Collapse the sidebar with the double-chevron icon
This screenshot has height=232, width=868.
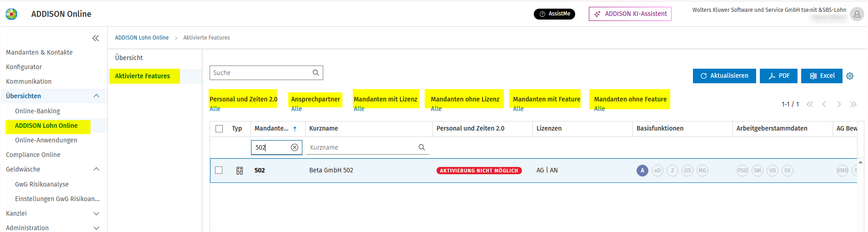tap(95, 38)
